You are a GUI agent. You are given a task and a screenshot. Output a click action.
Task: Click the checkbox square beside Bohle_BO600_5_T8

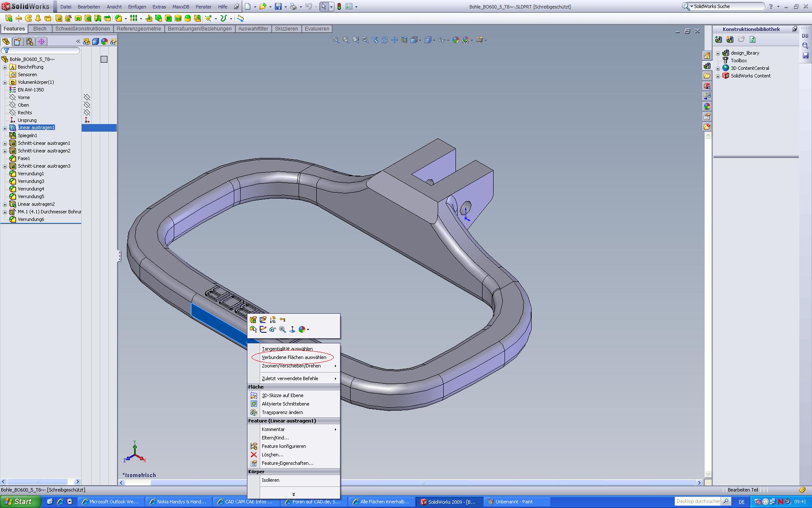pos(104,59)
